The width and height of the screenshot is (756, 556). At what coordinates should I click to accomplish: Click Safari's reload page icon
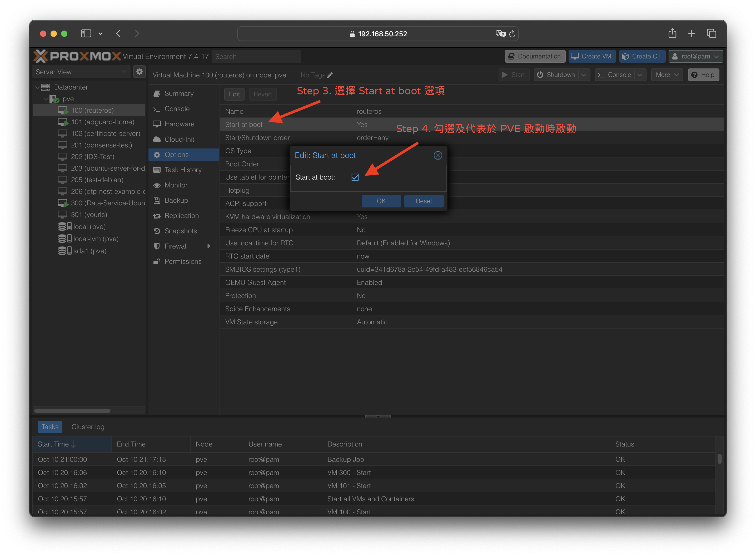[x=512, y=34]
